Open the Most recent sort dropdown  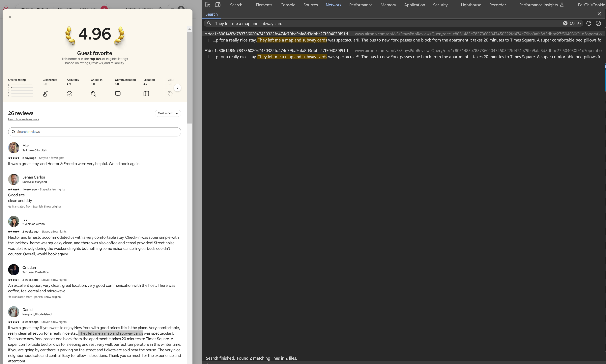(168, 113)
